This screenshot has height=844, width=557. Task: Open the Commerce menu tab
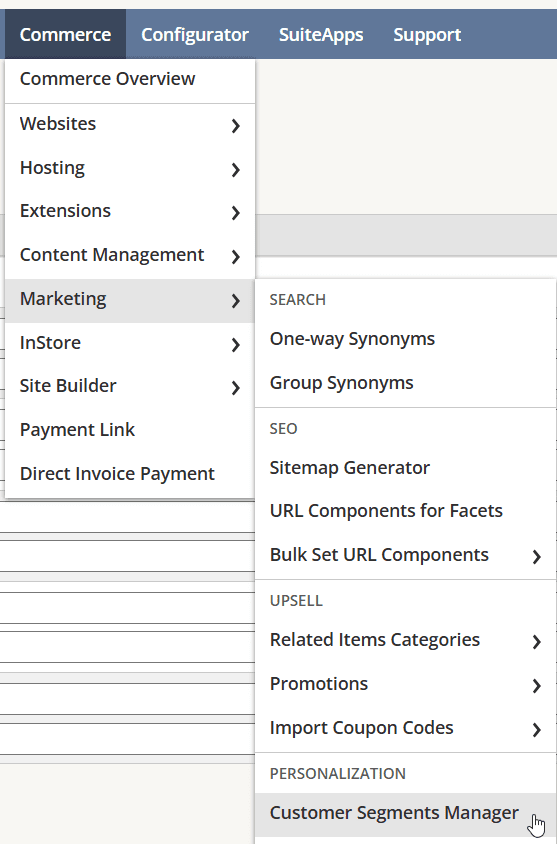click(x=65, y=34)
